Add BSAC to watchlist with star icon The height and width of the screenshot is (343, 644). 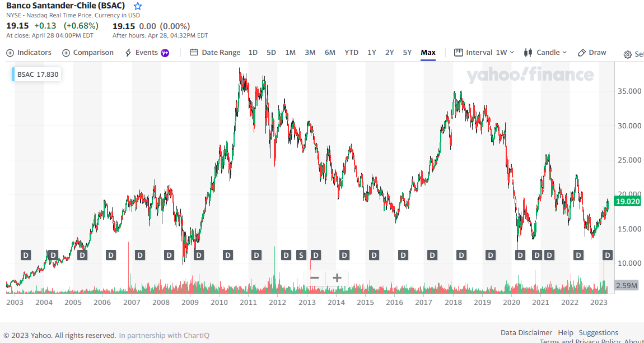[x=138, y=6]
